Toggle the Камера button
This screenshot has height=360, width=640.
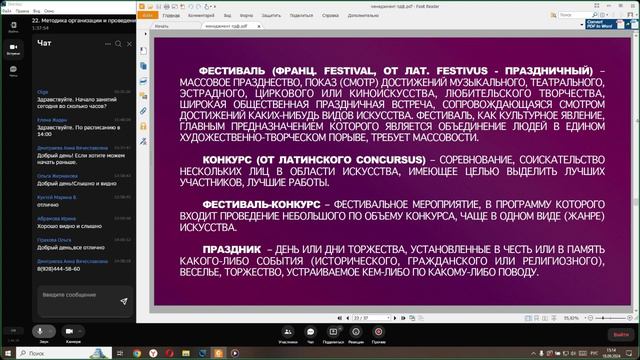click(69, 331)
